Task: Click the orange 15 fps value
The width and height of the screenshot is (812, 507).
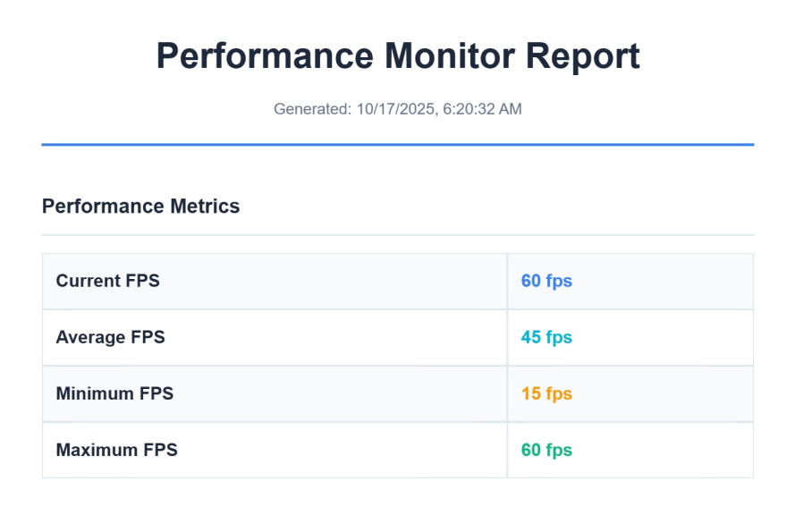Action: click(546, 393)
